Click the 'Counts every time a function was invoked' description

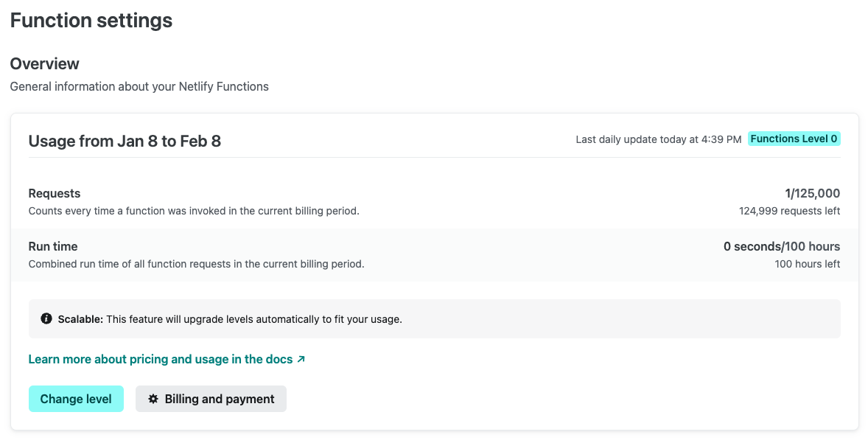click(x=194, y=211)
